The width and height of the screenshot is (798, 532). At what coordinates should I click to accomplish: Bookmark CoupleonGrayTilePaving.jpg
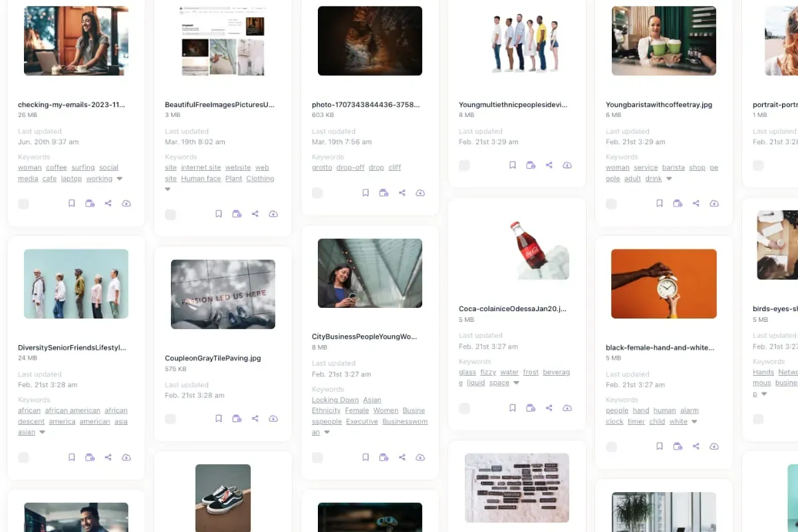(x=219, y=419)
